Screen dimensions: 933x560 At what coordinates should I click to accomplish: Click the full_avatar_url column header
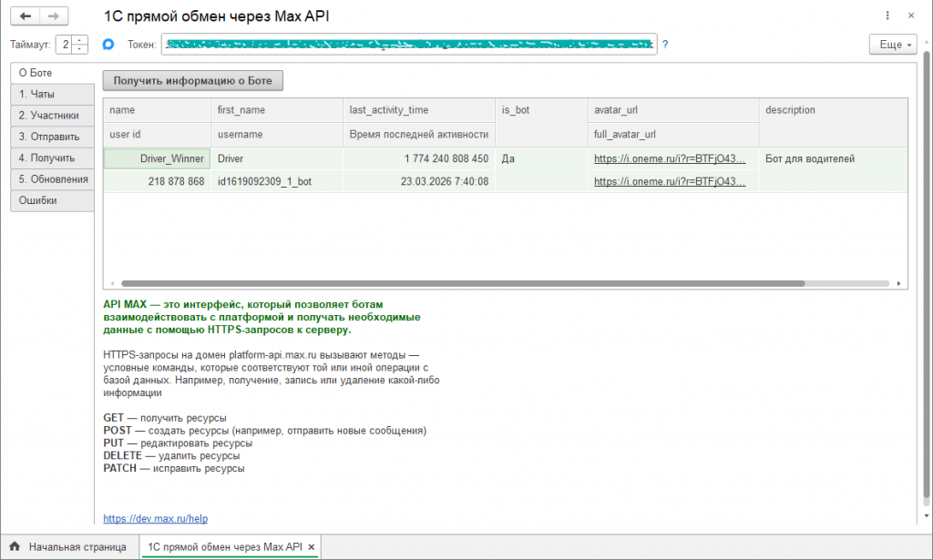pos(672,135)
